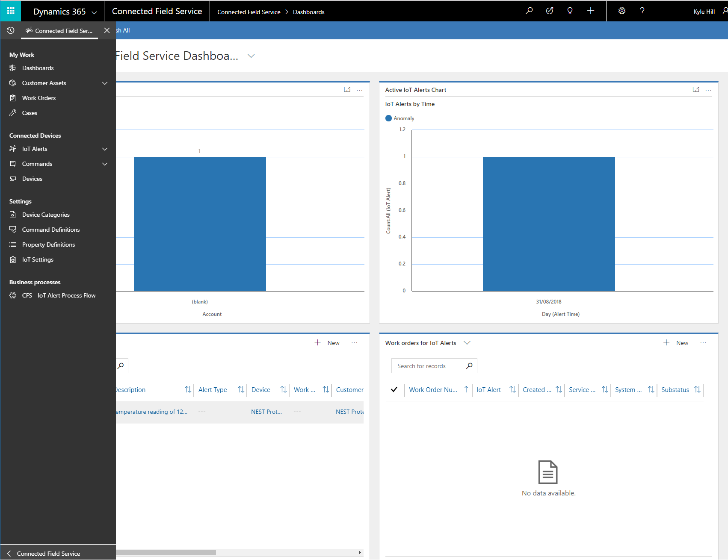Click New in the left alerts list
Image resolution: width=728 pixels, height=560 pixels.
tap(327, 343)
